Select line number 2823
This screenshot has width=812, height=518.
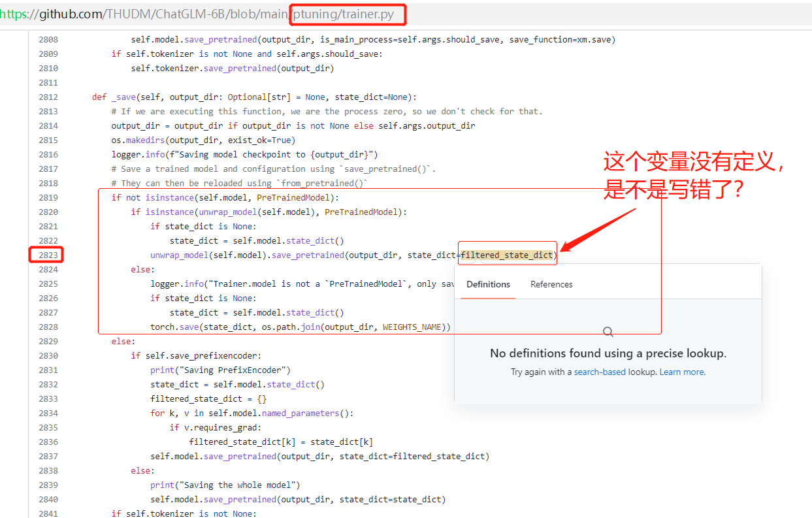tap(48, 255)
